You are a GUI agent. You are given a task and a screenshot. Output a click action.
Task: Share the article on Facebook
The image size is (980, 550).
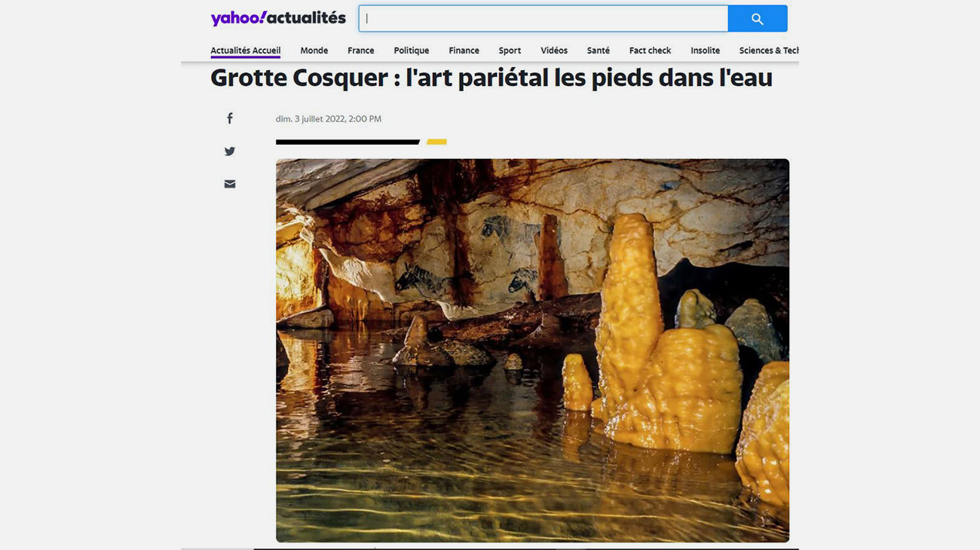pyautogui.click(x=230, y=118)
